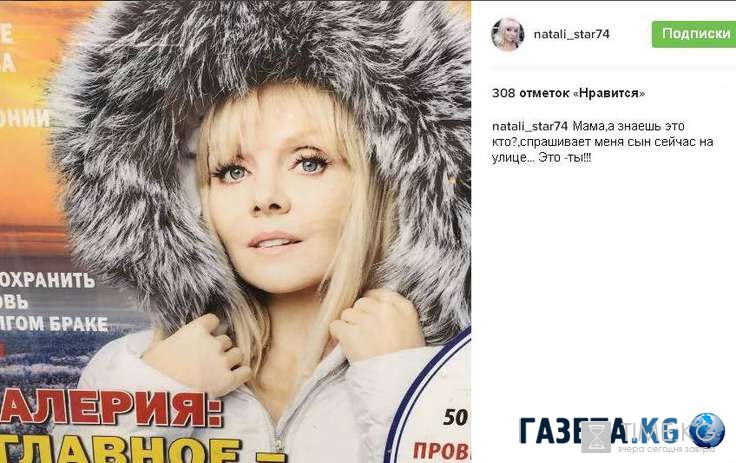The image size is (736, 463).
Task: Click natali_star74 username in post header
Action: [x=571, y=34]
